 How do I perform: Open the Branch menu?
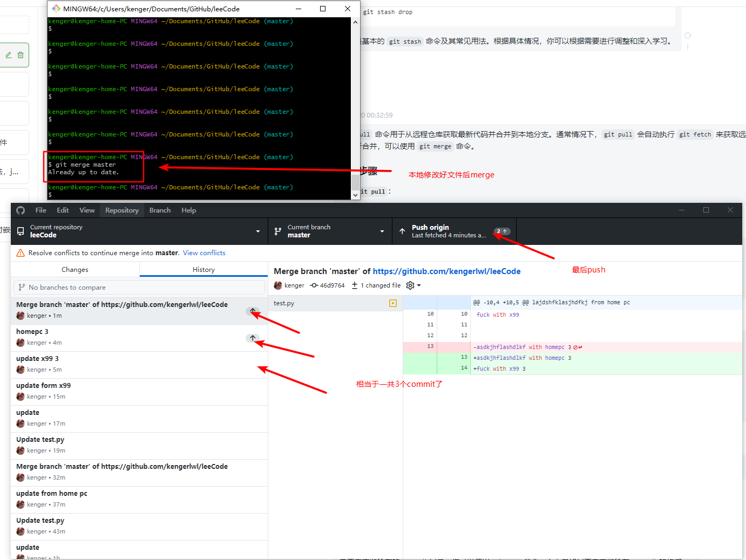point(160,210)
